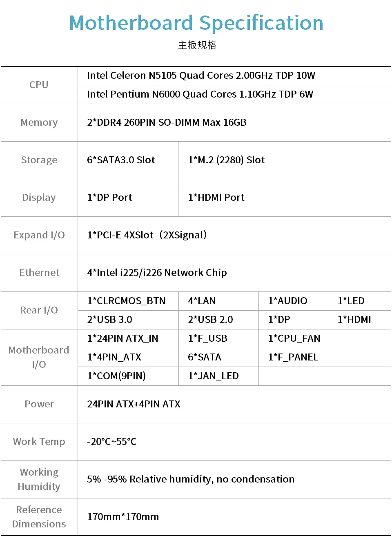392x536 pixels.
Task: Click the 1*AUDIO rear I/O cell
Action: pos(287,301)
